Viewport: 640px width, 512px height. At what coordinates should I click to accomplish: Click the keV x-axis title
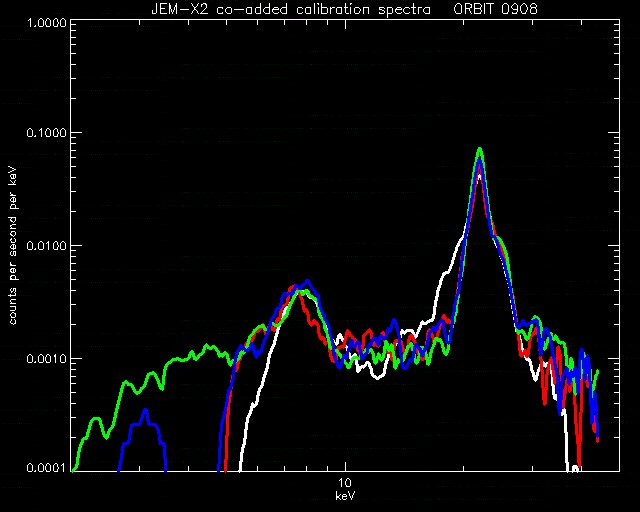coord(345,496)
